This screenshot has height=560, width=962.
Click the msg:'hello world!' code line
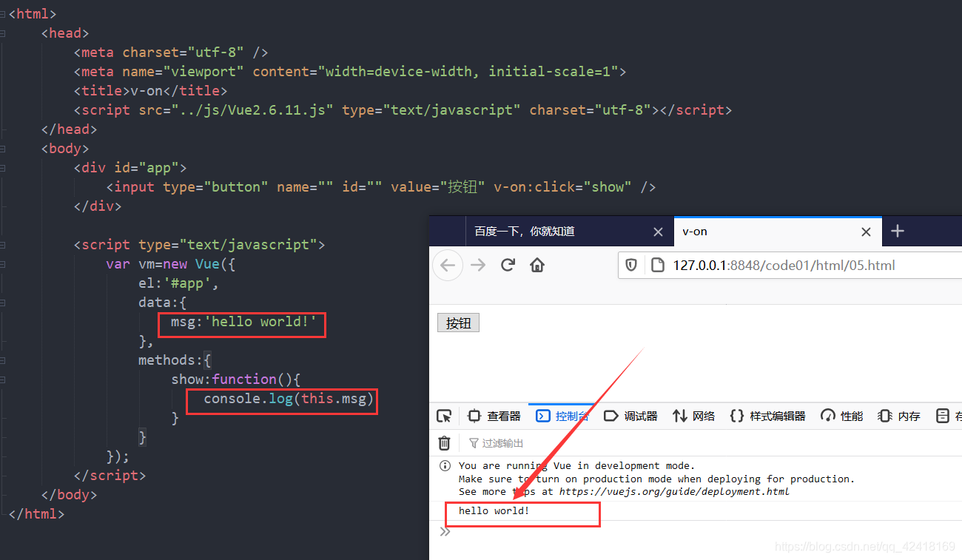pyautogui.click(x=243, y=322)
